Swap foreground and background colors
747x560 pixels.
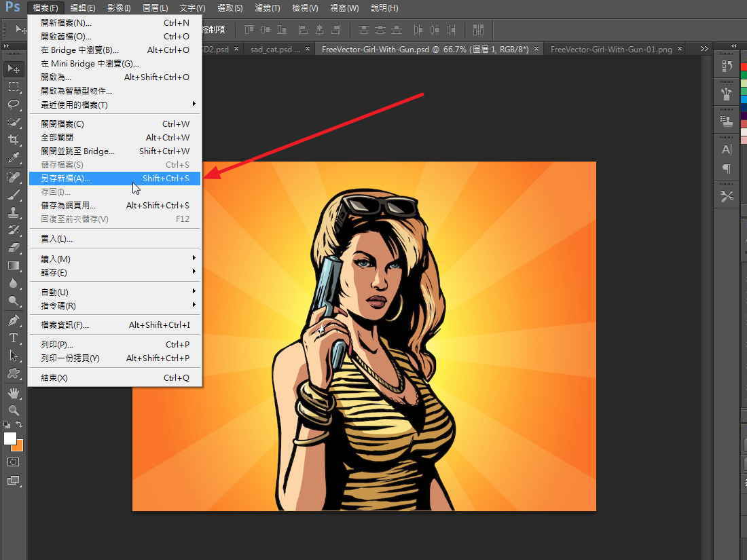point(20,424)
